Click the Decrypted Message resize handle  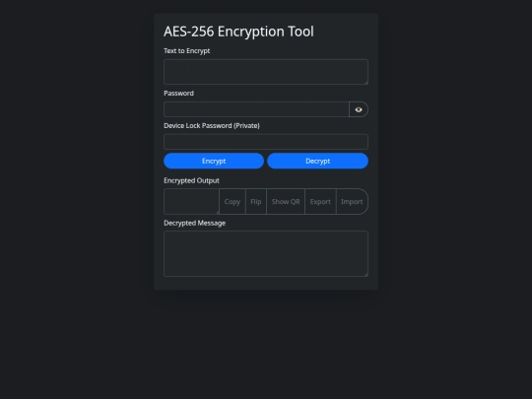[x=366, y=275]
